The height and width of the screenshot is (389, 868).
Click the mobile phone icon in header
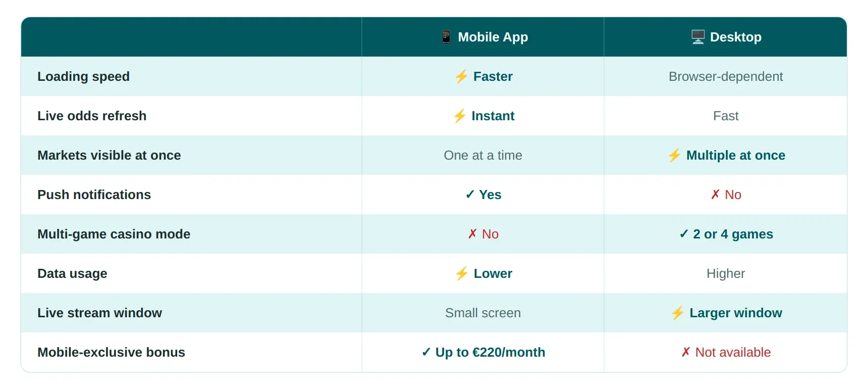point(446,37)
